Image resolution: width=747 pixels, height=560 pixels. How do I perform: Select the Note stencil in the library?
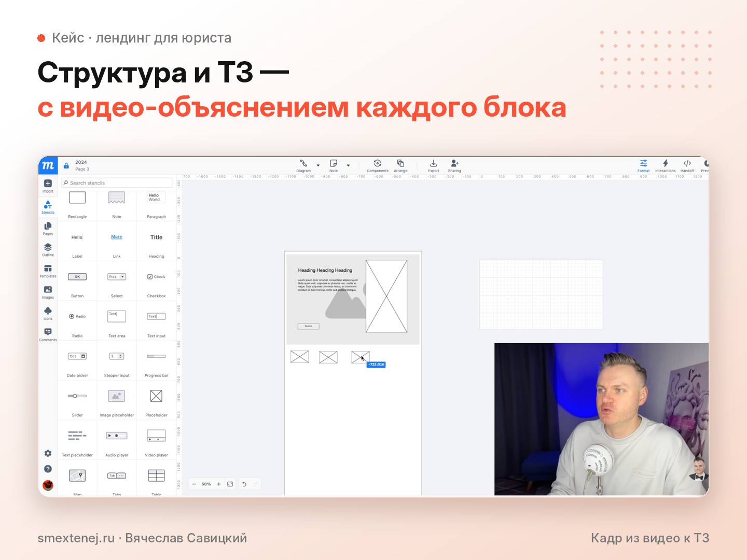pyautogui.click(x=117, y=205)
